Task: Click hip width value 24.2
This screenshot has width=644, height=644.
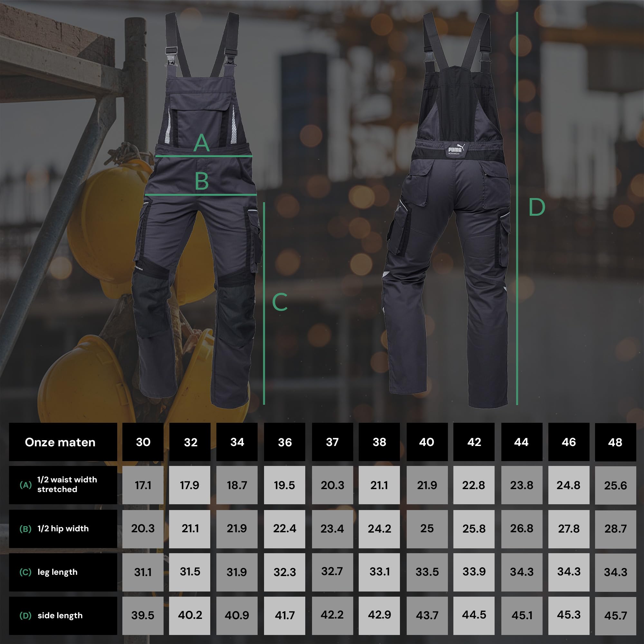Action: tap(379, 529)
